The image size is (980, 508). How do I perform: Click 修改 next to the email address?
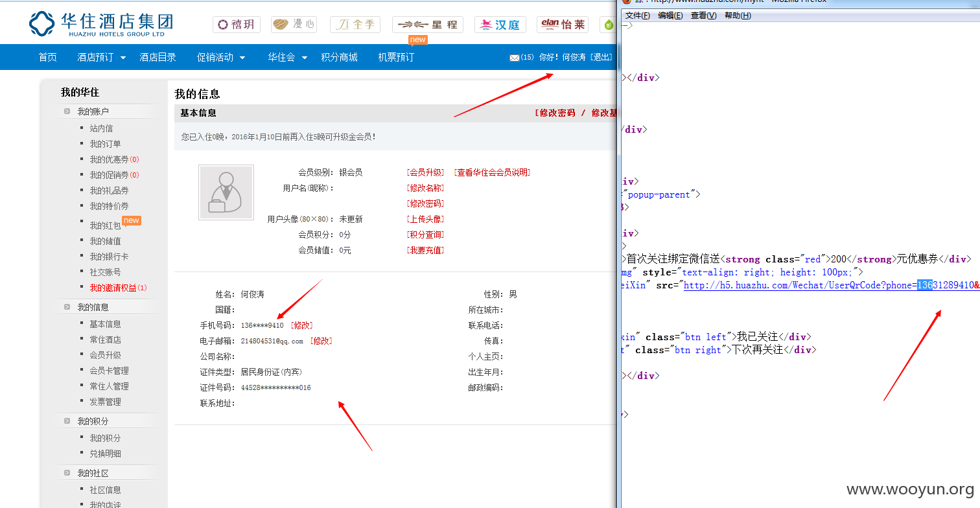point(321,341)
